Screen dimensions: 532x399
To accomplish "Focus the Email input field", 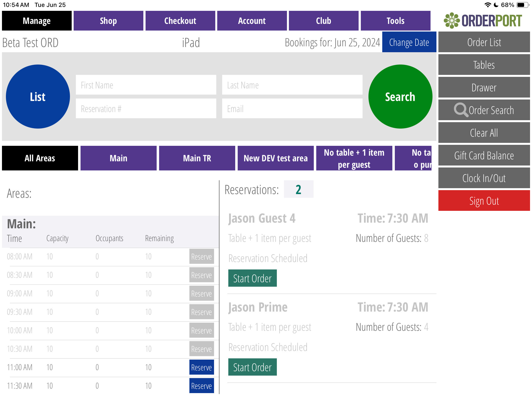I will pos(292,109).
